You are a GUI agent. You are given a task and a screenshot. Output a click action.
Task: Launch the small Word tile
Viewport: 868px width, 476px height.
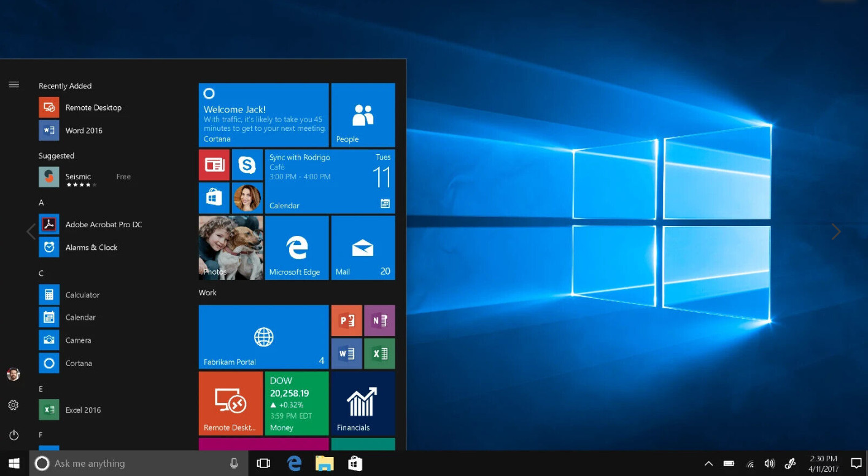point(347,353)
